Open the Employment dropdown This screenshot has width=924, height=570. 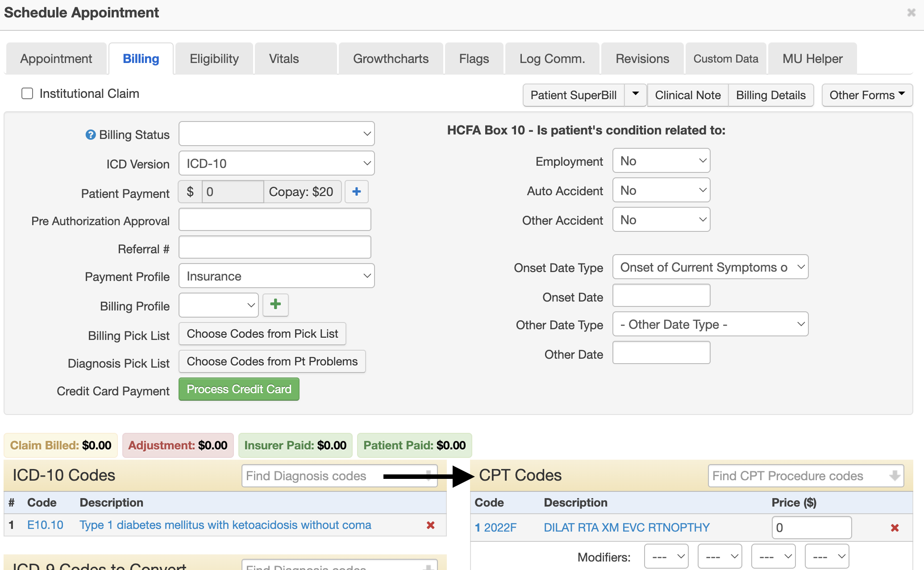point(661,160)
